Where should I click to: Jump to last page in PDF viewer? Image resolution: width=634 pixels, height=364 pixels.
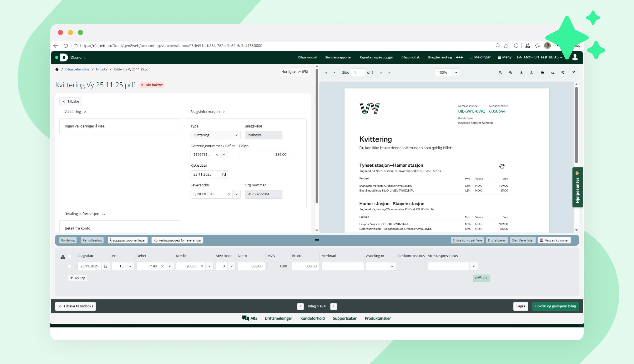[x=389, y=73]
